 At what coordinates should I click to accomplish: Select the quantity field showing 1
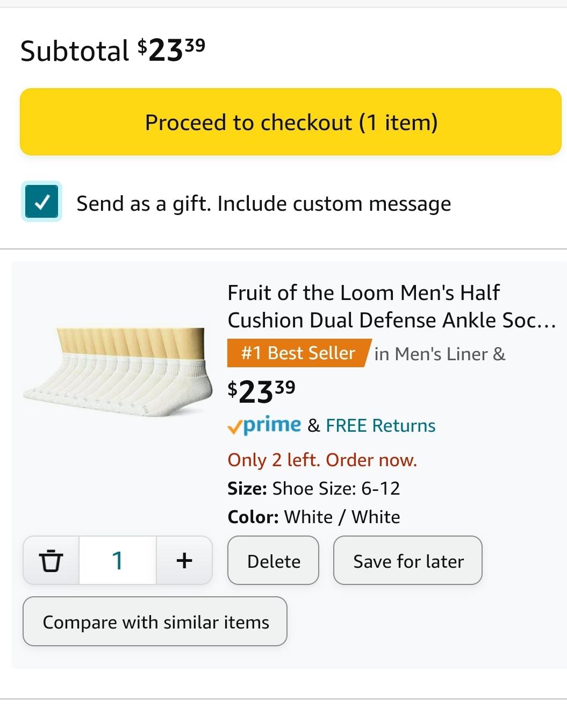[x=118, y=560]
